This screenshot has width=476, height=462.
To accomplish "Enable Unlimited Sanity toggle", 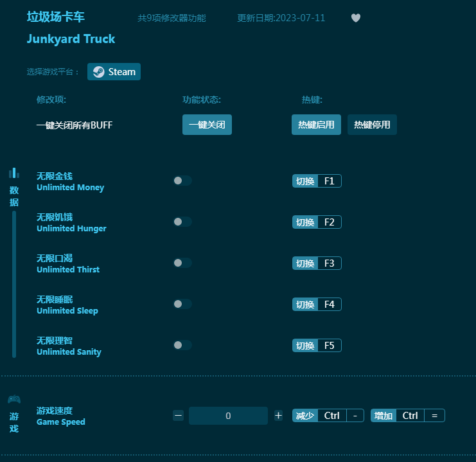I will point(182,345).
